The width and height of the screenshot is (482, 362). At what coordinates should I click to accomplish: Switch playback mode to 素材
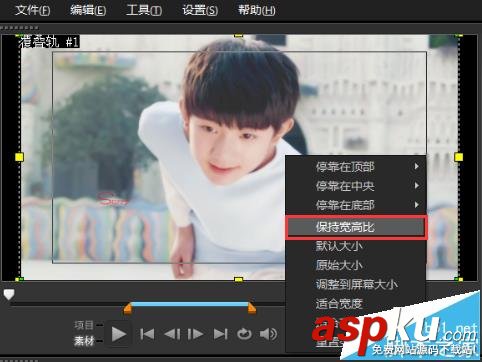click(84, 341)
